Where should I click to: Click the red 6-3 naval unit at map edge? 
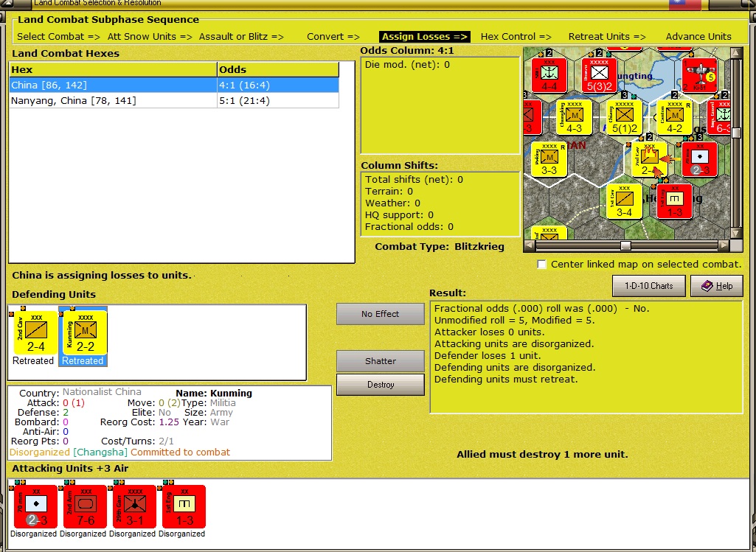719,117
